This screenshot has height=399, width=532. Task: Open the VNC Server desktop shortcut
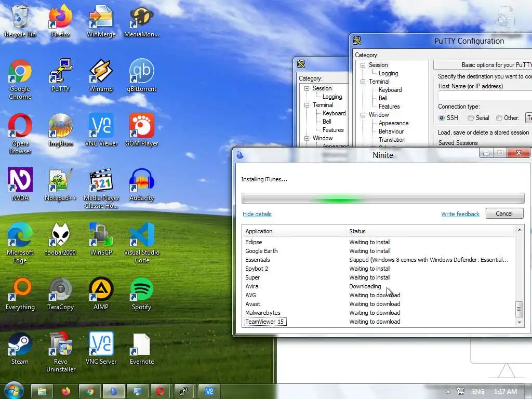click(x=101, y=349)
